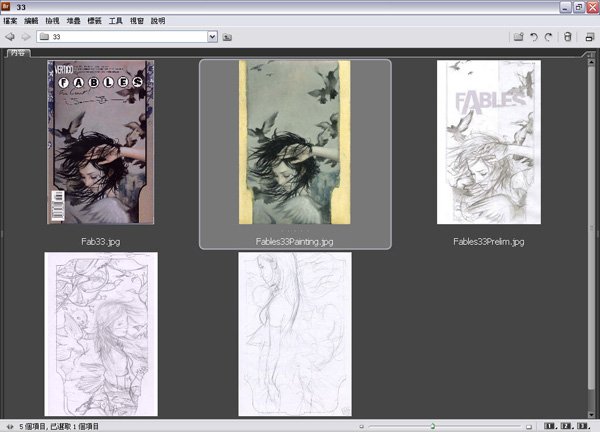The image size is (600, 432).
Task: Open the 檔案 (File) menu
Action: tap(11, 20)
